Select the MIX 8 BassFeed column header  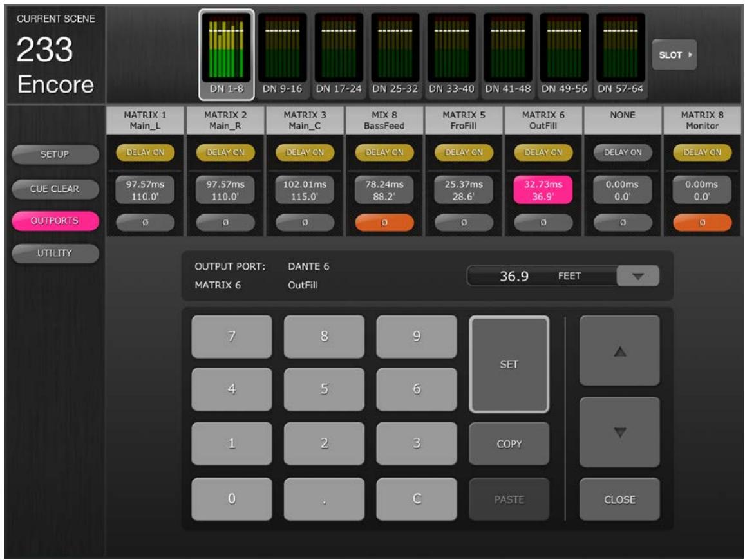384,120
